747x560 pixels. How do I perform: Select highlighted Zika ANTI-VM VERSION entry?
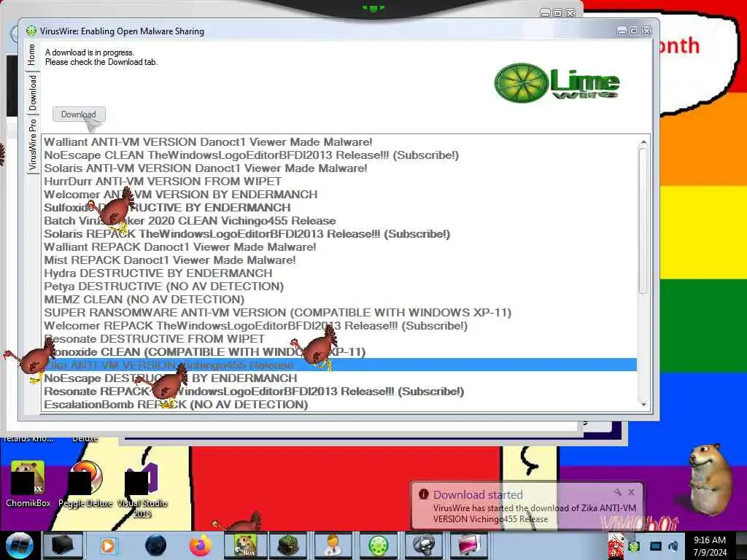[x=340, y=365]
